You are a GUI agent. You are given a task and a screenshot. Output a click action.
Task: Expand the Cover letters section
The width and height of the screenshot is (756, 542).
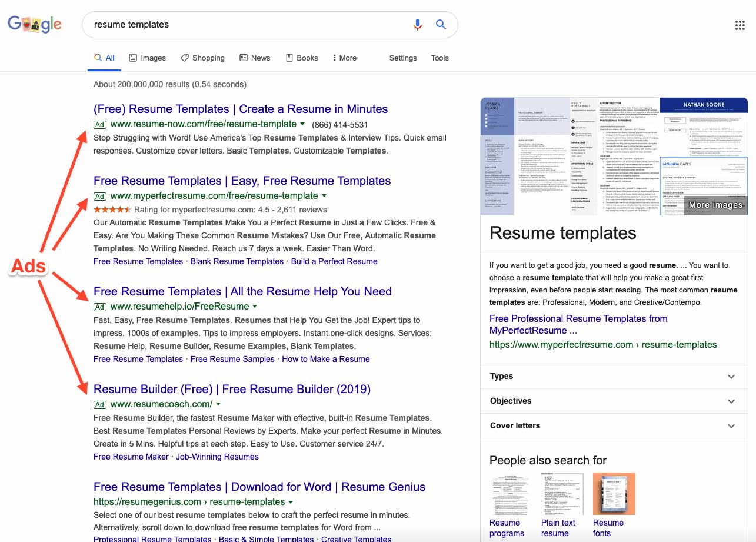pyautogui.click(x=731, y=425)
